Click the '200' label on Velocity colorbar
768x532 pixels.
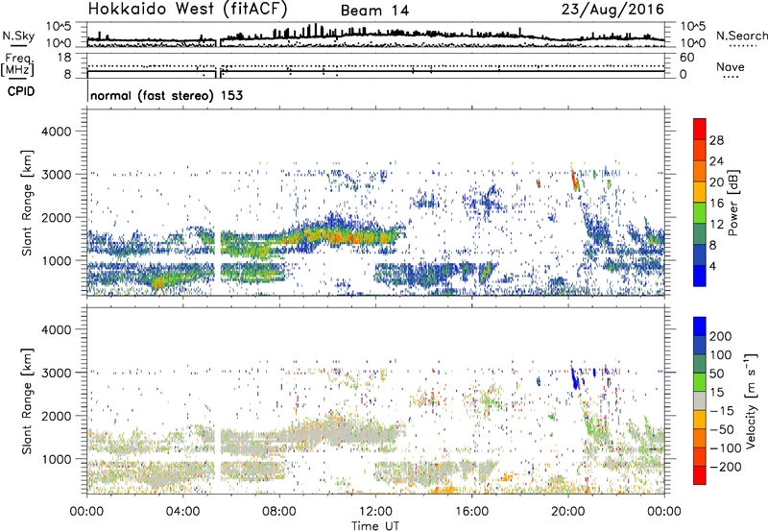(x=721, y=336)
